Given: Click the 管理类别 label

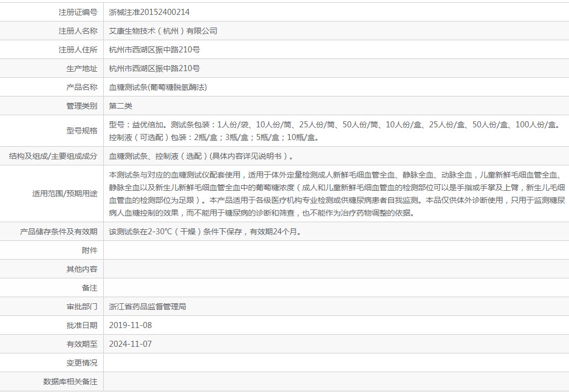Looking at the screenshot, I should coord(82,106).
